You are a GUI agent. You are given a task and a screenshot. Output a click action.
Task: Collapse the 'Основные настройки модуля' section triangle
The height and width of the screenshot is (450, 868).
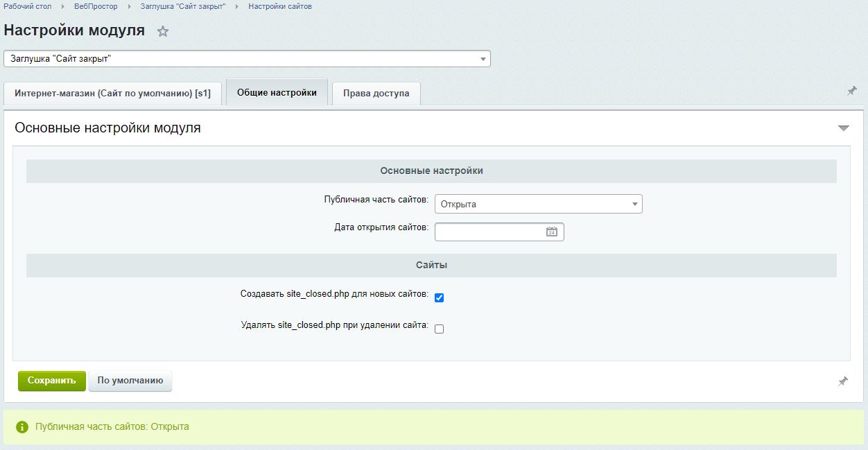click(x=843, y=128)
